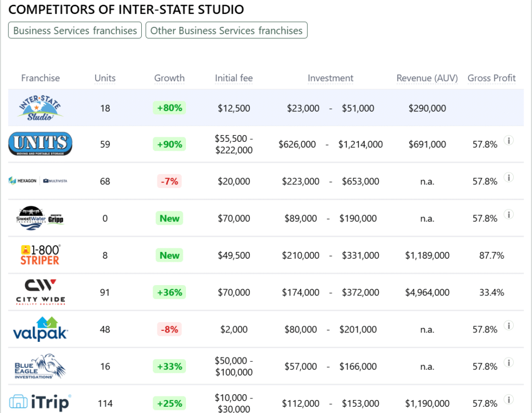Click the +90% growth badge

click(x=169, y=144)
